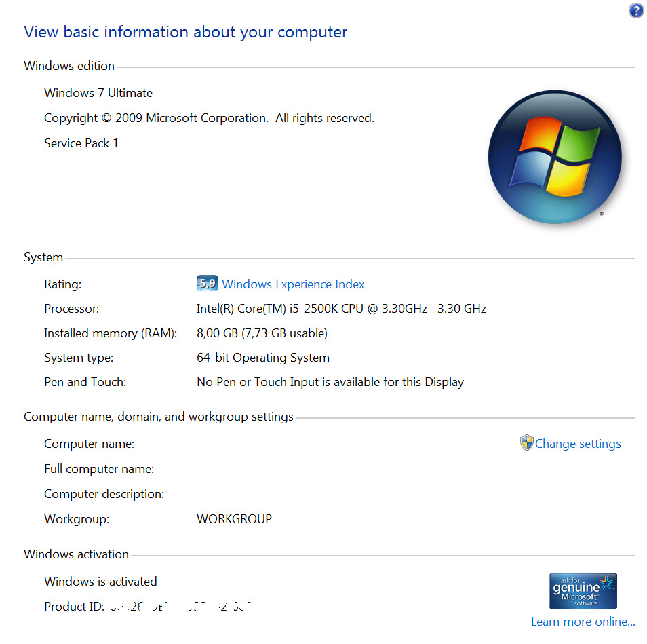Click the 'Windows is activated' status text

pos(100,582)
